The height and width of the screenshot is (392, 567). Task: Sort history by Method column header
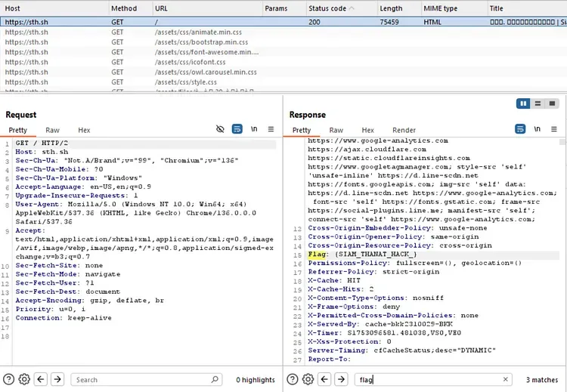point(131,8)
